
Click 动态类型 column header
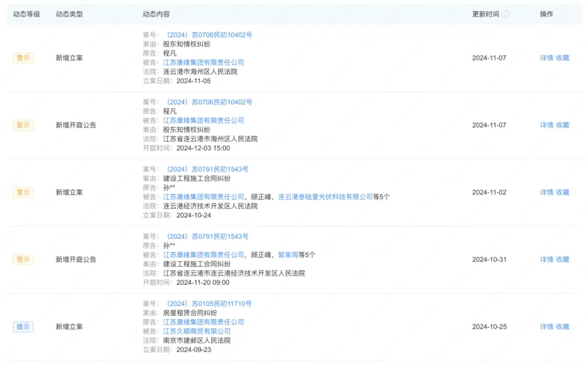click(69, 14)
